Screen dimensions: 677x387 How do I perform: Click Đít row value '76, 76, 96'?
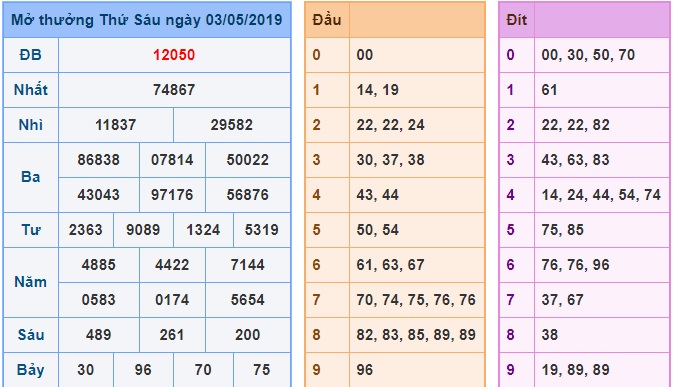tap(576, 265)
